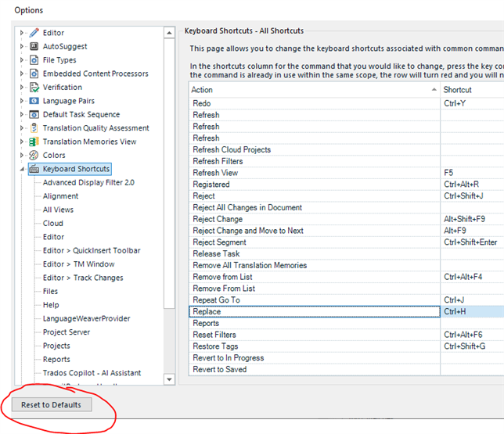Click the AutoSuggest icon
This screenshot has width=504, height=434.
coord(34,46)
